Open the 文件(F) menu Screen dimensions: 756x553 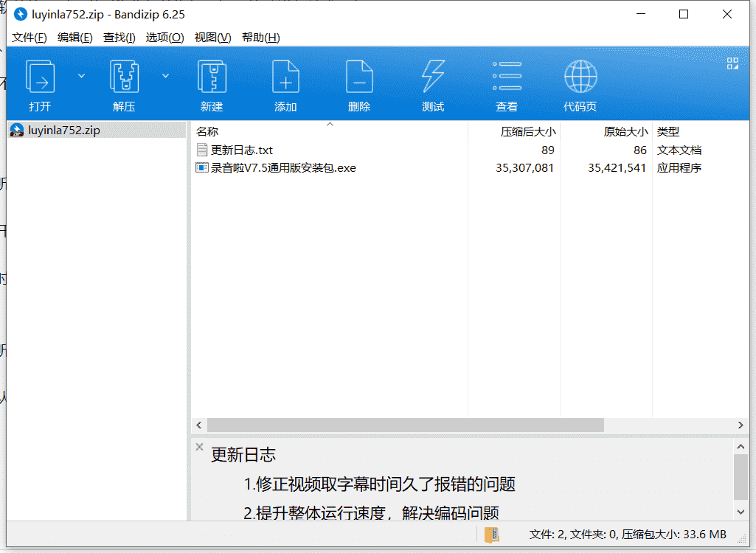30,38
